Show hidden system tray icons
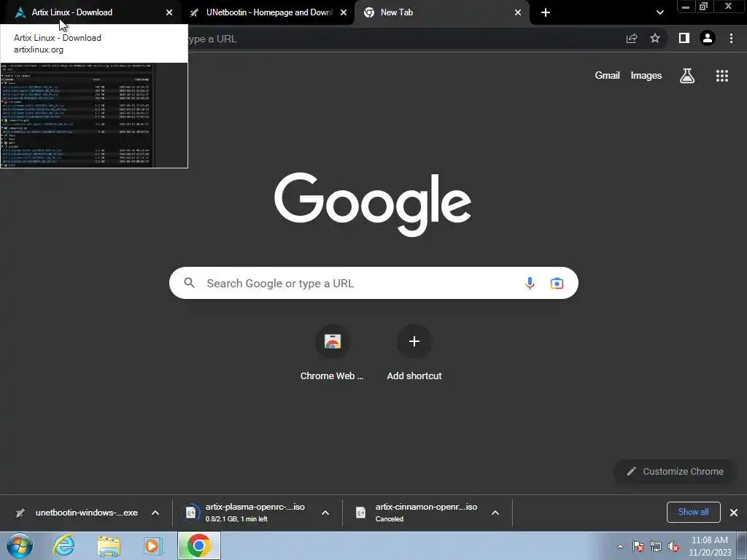The width and height of the screenshot is (747, 560). click(620, 546)
